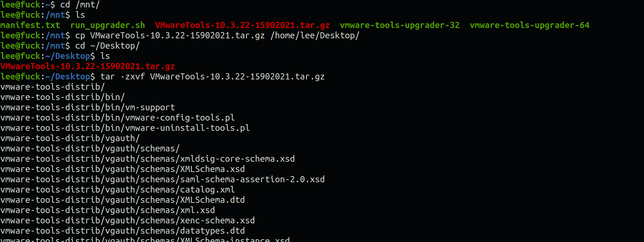
Task: Click red VMwareTools tar.gz in /mnt listing
Action: pyautogui.click(x=243, y=25)
